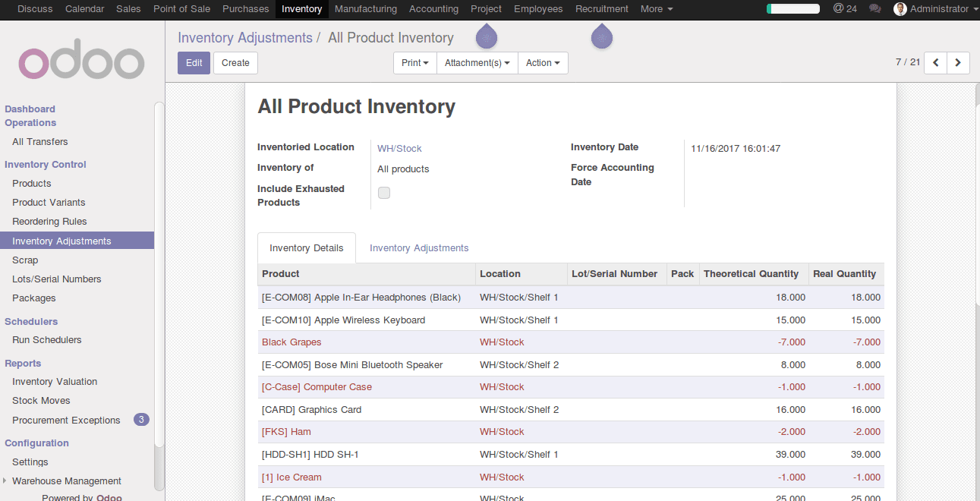Open the Point of Sale menu
Viewport: 980px width, 501px height.
point(181,9)
